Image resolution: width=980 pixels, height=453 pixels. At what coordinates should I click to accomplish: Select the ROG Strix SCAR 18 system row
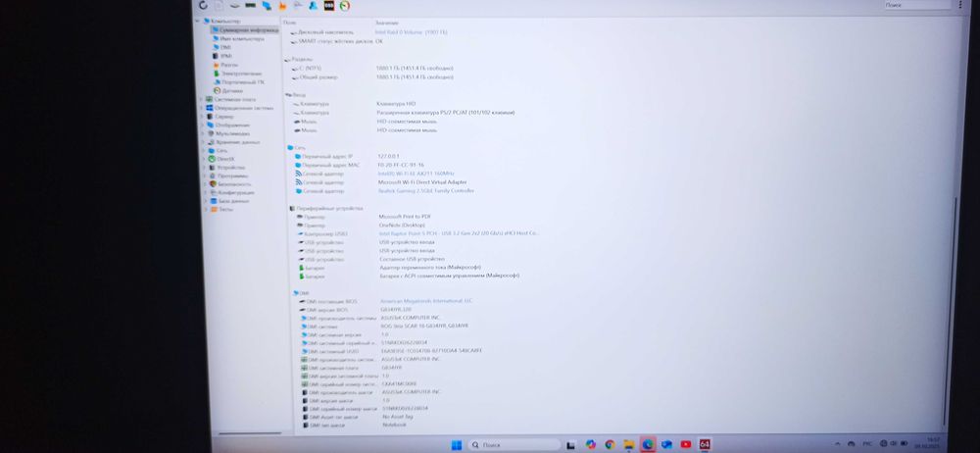(x=384, y=326)
